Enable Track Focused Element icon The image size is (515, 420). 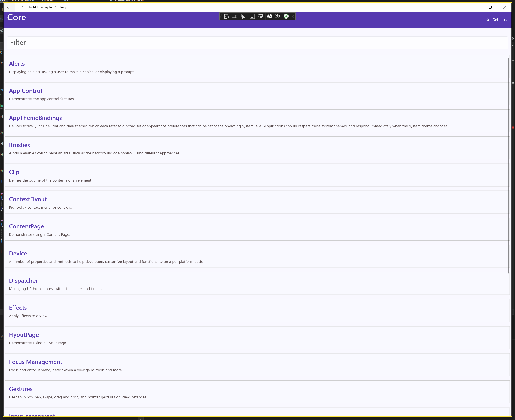260,16
